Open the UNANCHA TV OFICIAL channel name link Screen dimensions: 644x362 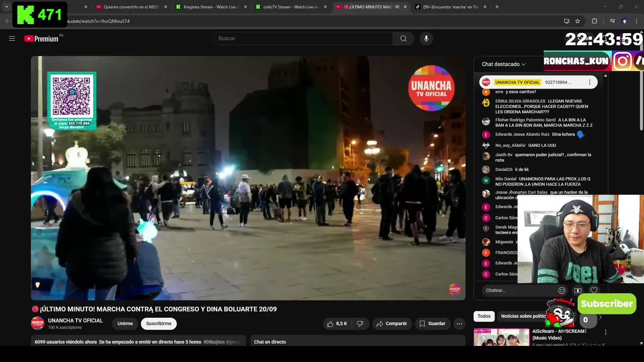(75, 320)
